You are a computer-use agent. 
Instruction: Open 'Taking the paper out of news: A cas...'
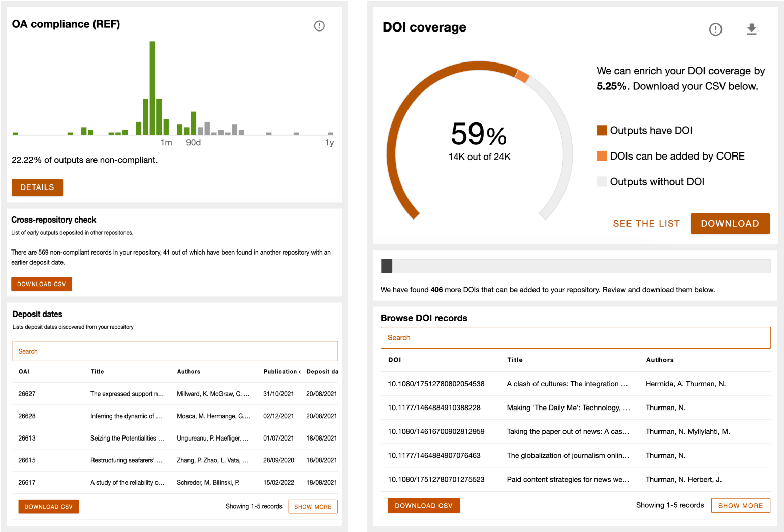click(x=568, y=431)
